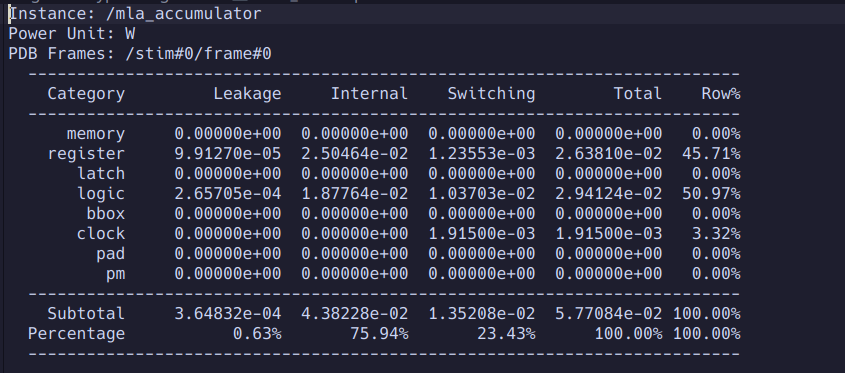Screen dimensions: 845x373
Task: Click subtotal total value 5.77084e-02
Action: [x=609, y=313]
